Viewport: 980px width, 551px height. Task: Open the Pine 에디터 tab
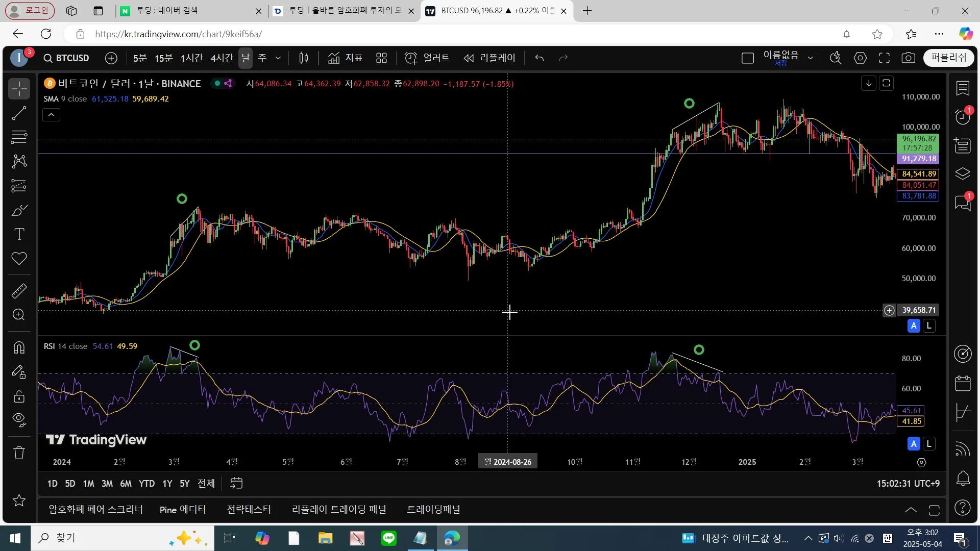click(x=182, y=510)
